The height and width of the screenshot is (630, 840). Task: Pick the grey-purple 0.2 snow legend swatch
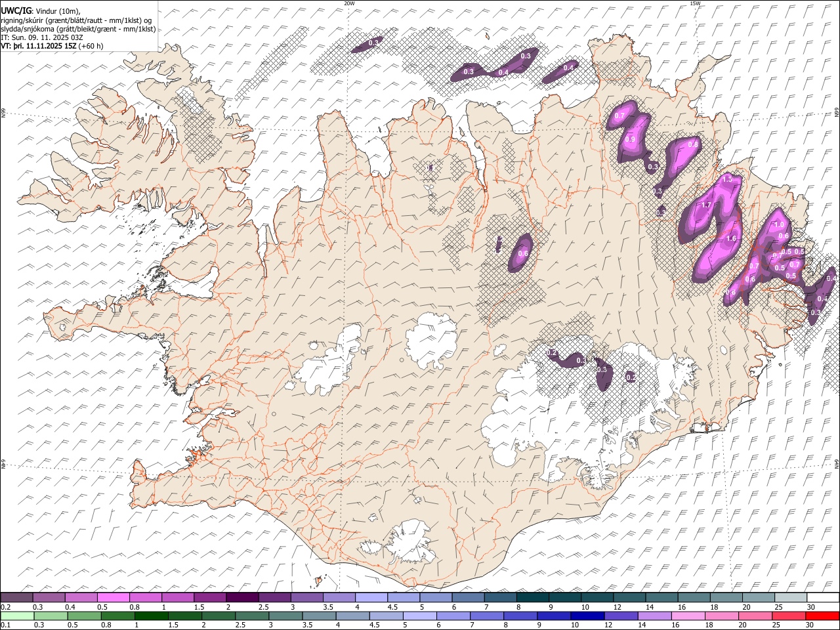(16, 598)
